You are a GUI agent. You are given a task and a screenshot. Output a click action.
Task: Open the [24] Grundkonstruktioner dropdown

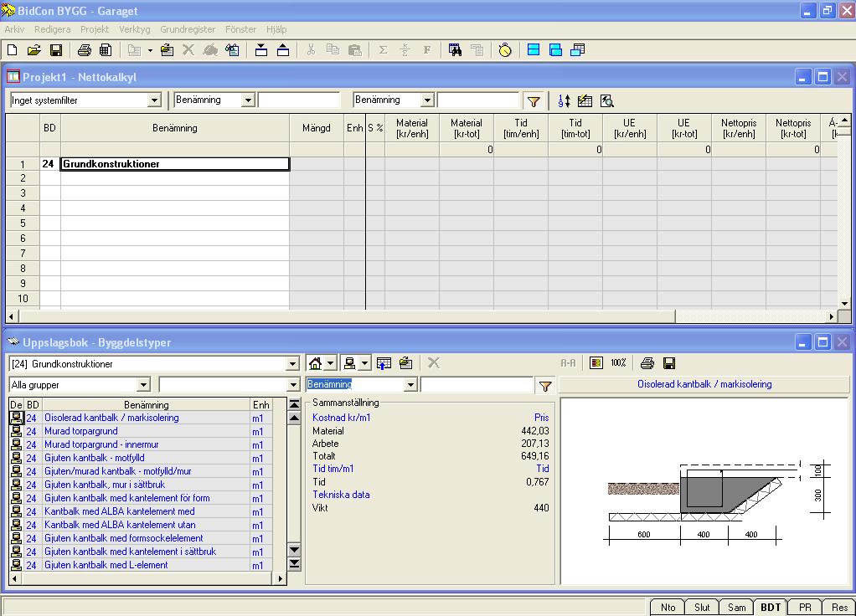click(x=292, y=364)
